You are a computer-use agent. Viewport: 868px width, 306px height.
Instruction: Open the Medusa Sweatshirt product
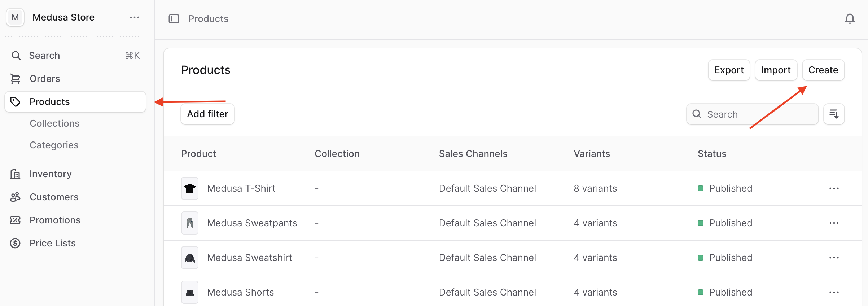[x=250, y=258]
